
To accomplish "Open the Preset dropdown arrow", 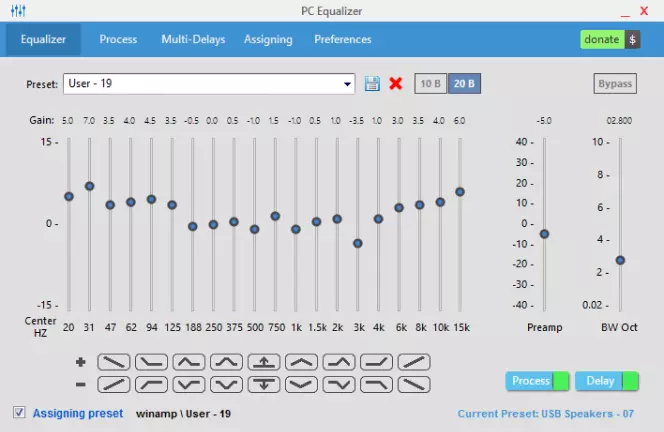I will click(x=347, y=84).
